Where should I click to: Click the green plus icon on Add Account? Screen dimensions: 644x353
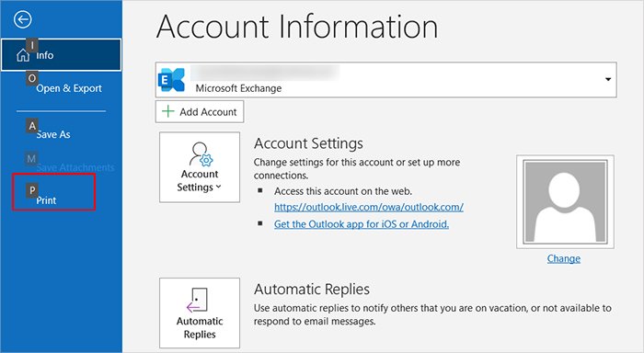(168, 111)
